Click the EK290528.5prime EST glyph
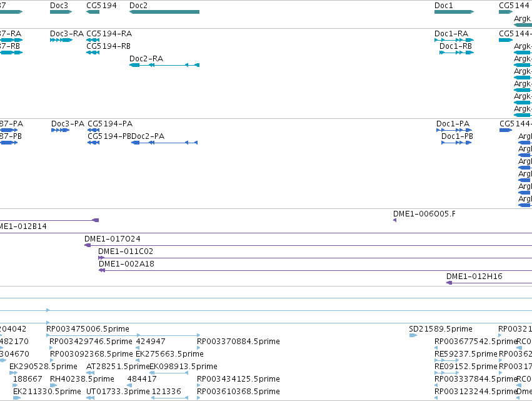 [13, 373]
